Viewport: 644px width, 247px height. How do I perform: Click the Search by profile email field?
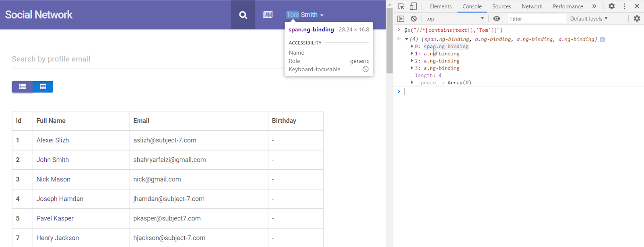tap(145, 59)
